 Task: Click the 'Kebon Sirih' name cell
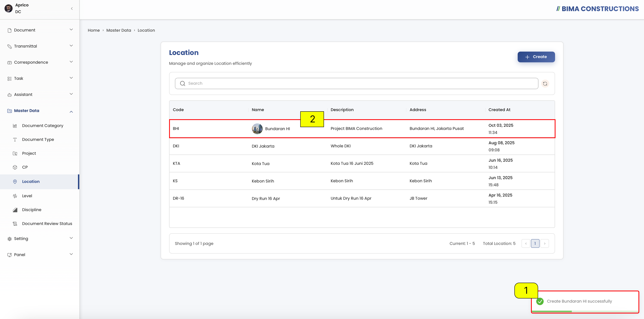[x=263, y=181]
